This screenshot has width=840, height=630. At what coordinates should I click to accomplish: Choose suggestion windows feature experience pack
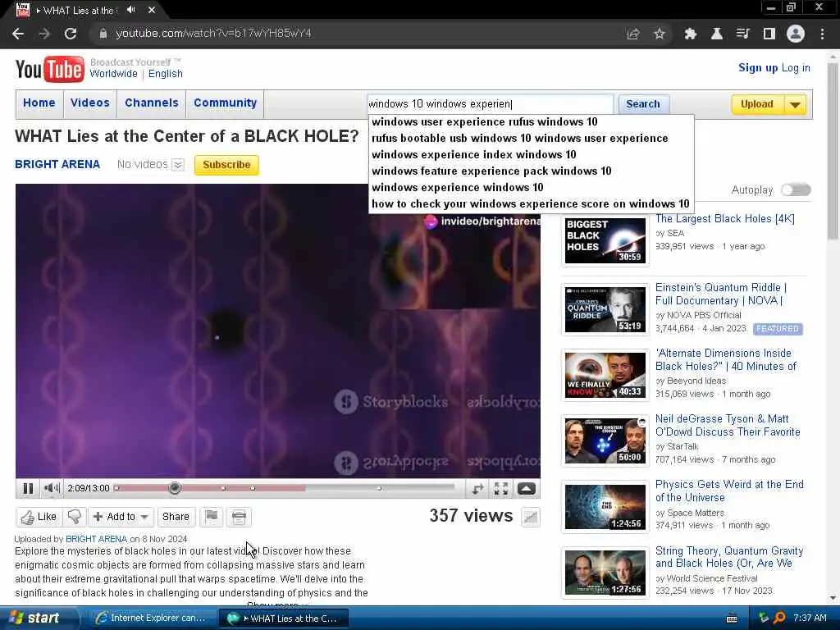click(x=491, y=171)
